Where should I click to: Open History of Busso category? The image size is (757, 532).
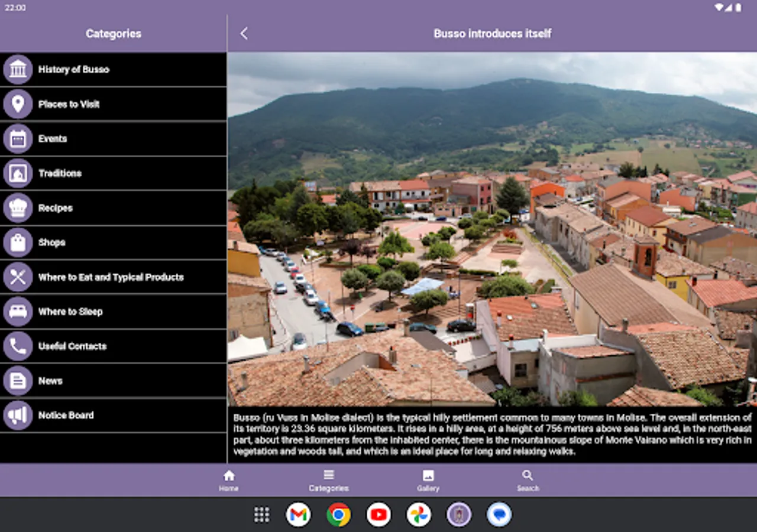pos(74,69)
